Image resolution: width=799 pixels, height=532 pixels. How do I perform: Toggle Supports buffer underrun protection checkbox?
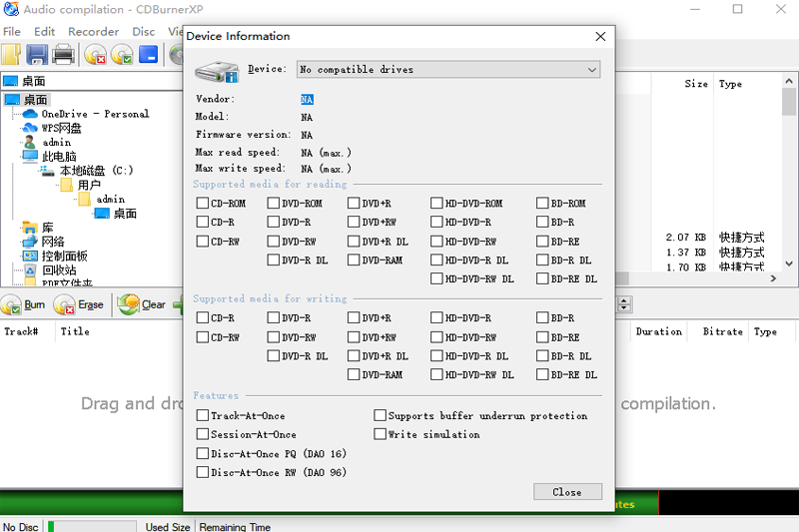click(380, 415)
